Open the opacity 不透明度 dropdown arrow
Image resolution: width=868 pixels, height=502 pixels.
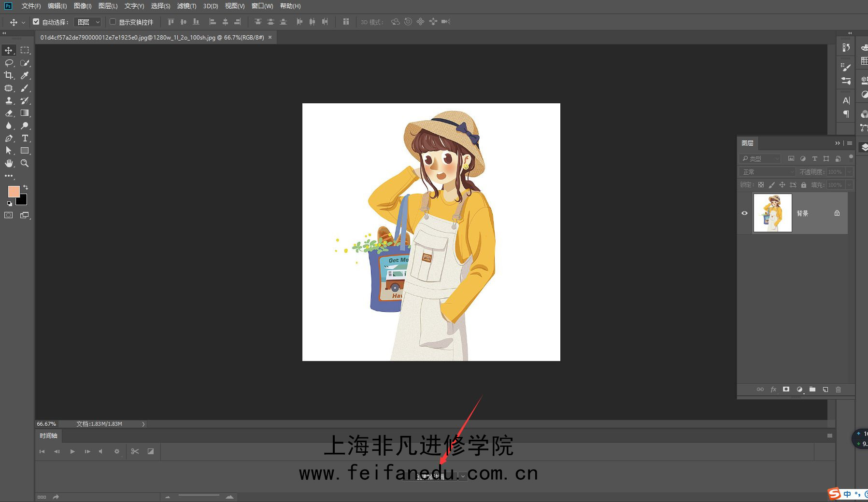point(849,172)
